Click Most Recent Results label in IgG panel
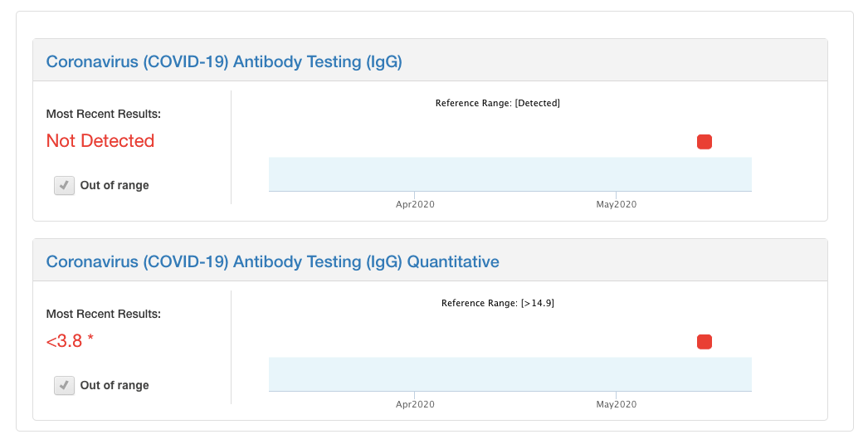868x444 pixels. click(x=104, y=114)
